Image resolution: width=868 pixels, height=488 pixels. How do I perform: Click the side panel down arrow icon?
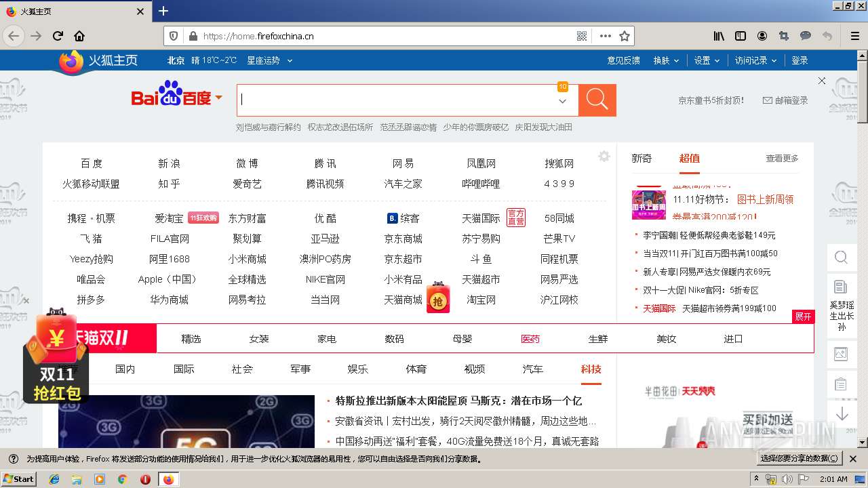tap(842, 413)
